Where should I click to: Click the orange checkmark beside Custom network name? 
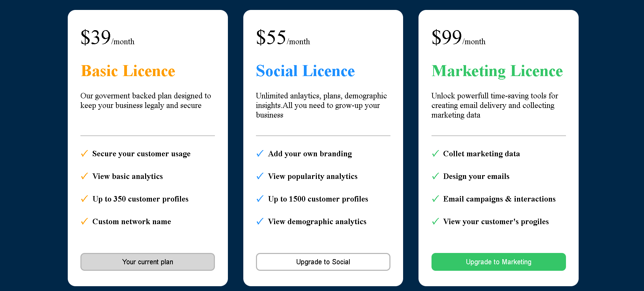84,221
